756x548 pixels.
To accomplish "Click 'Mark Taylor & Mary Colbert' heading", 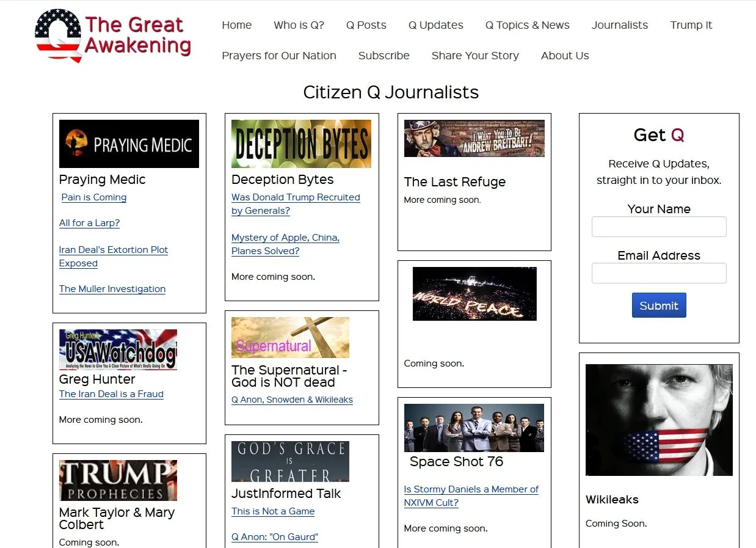I will click(117, 519).
